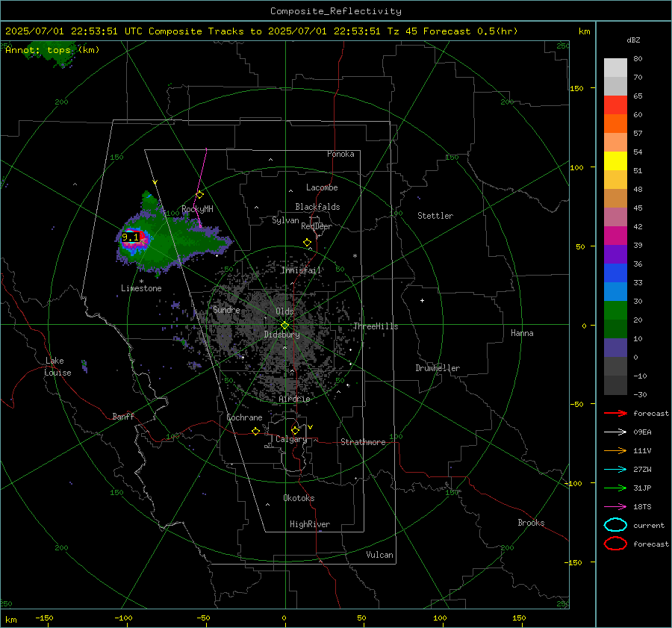Click the radar center diamond between Olds and Didsbury
Screen dimensions: 672x628
(285, 326)
